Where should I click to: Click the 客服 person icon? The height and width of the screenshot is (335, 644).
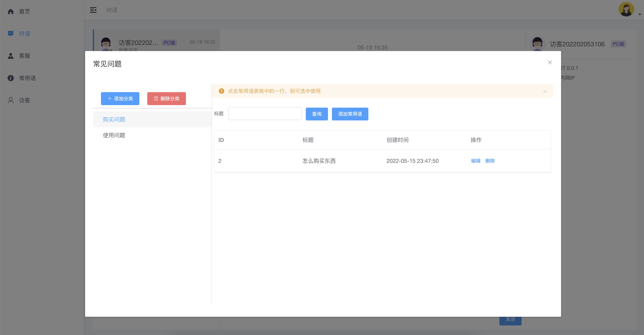[x=10, y=56]
